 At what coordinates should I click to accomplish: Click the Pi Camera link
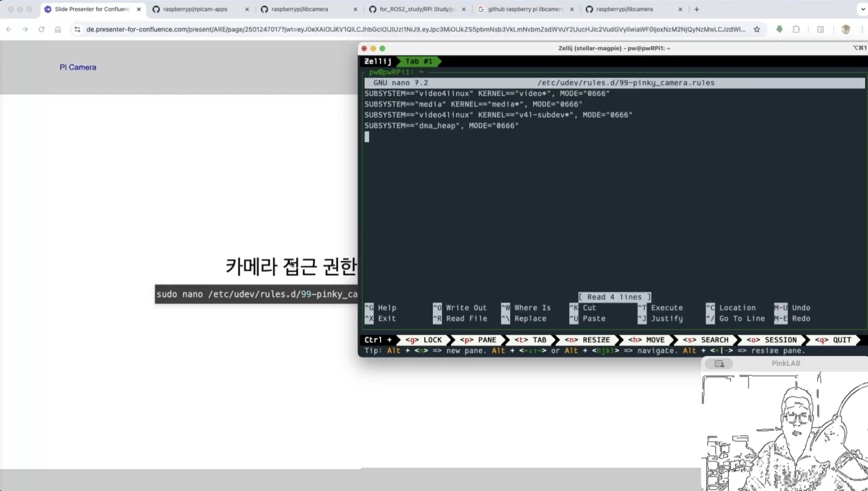pyautogui.click(x=78, y=67)
